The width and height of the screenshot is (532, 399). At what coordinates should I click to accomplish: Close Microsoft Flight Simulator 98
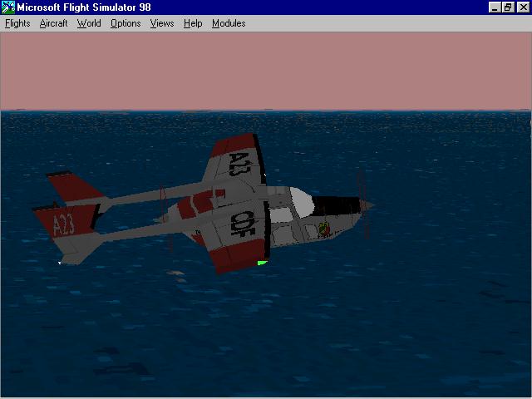click(x=521, y=7)
